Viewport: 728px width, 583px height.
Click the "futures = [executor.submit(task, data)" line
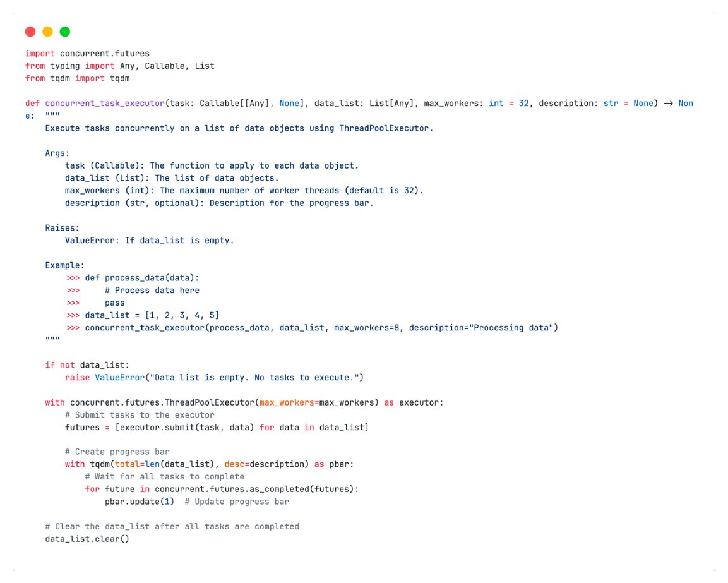(x=217, y=428)
